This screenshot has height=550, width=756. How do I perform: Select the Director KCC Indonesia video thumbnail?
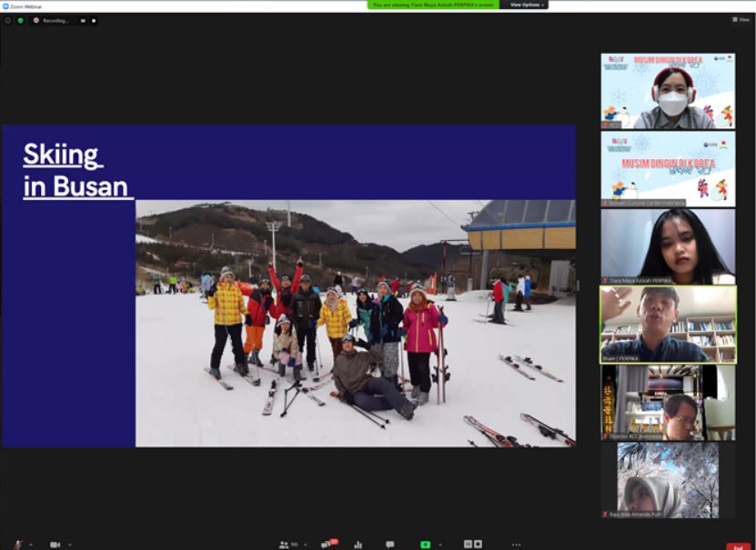tap(668, 403)
